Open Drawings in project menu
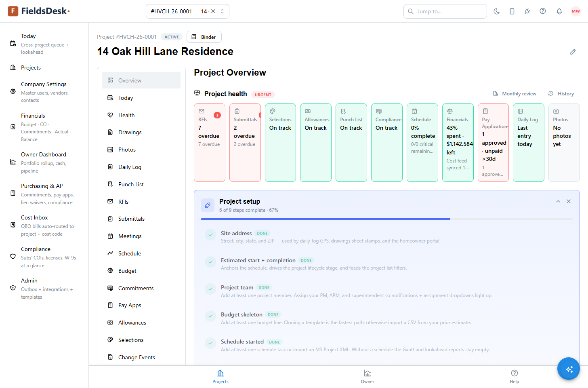Screen dimensions: 588x388 [x=141, y=132]
